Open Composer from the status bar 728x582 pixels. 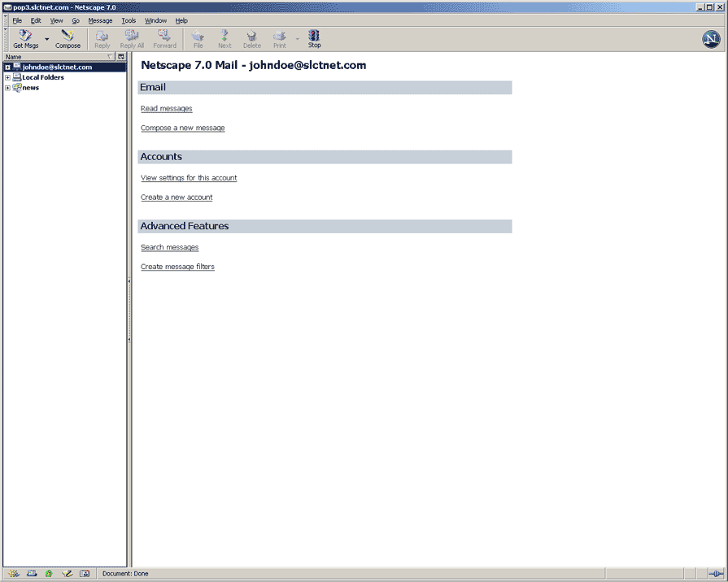coord(67,574)
